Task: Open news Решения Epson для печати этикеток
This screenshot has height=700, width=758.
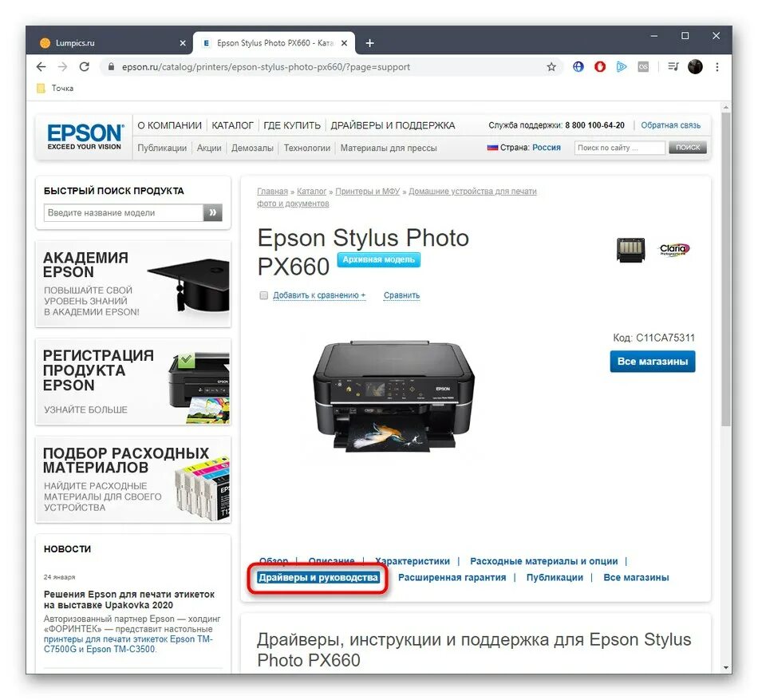Action: tap(129, 599)
